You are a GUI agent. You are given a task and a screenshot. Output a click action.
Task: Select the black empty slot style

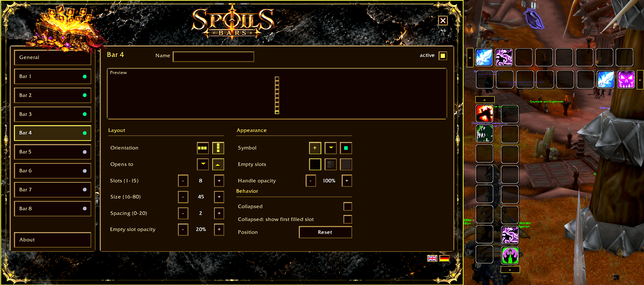315,164
